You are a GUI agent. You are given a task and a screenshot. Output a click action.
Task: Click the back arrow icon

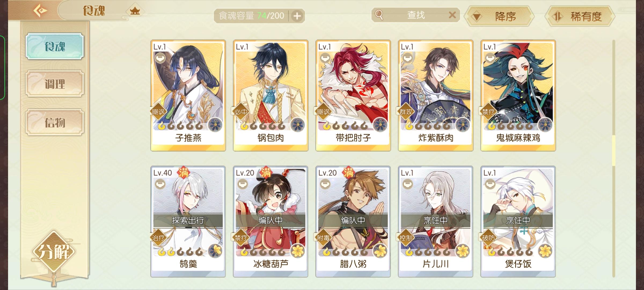[40, 11]
